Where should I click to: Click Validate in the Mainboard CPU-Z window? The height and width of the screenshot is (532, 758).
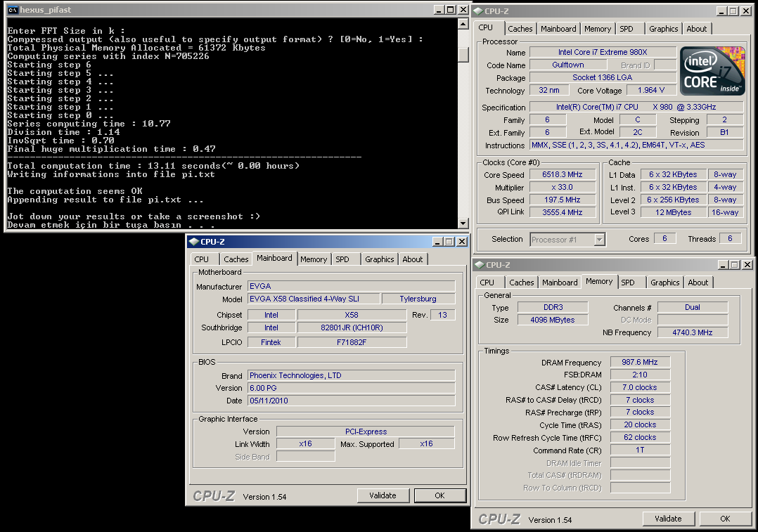tap(383, 495)
